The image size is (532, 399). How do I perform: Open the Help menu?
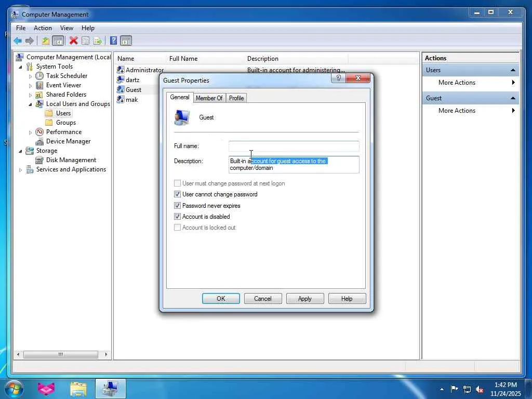pos(88,28)
